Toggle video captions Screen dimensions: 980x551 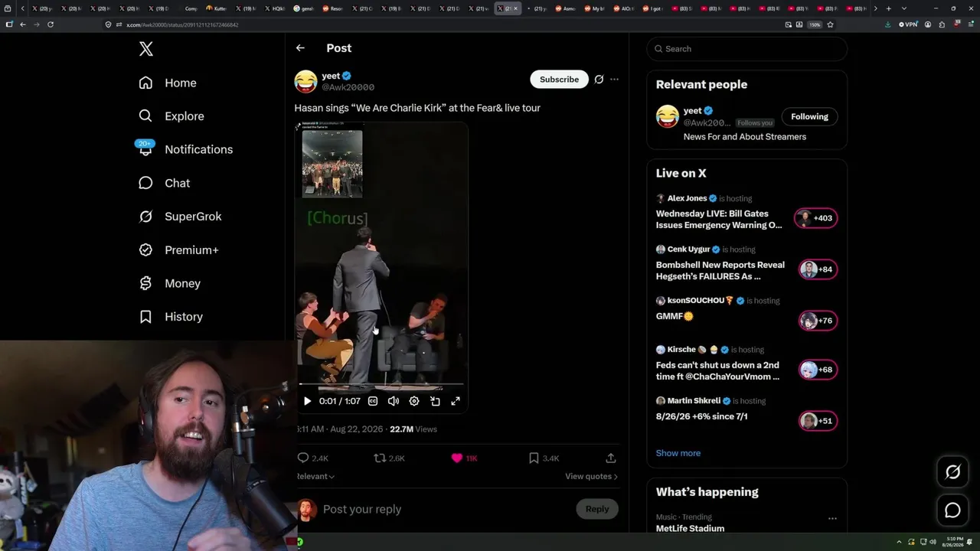pos(373,401)
